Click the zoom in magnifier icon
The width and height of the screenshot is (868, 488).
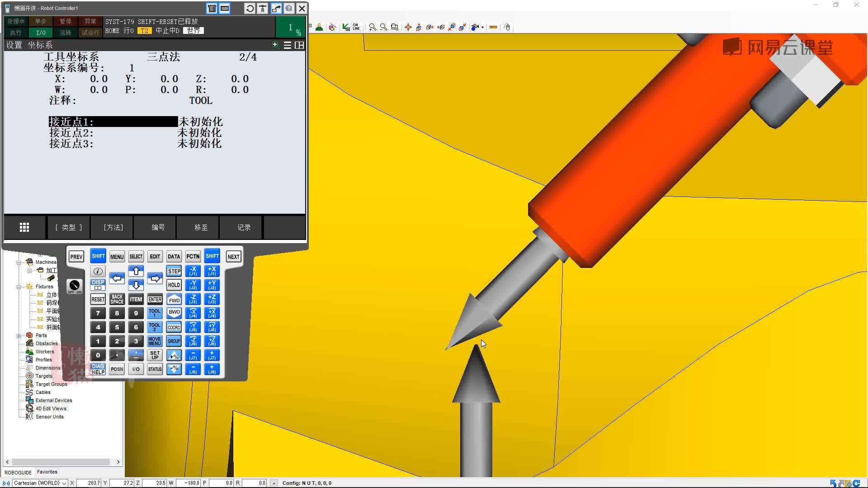(372, 28)
